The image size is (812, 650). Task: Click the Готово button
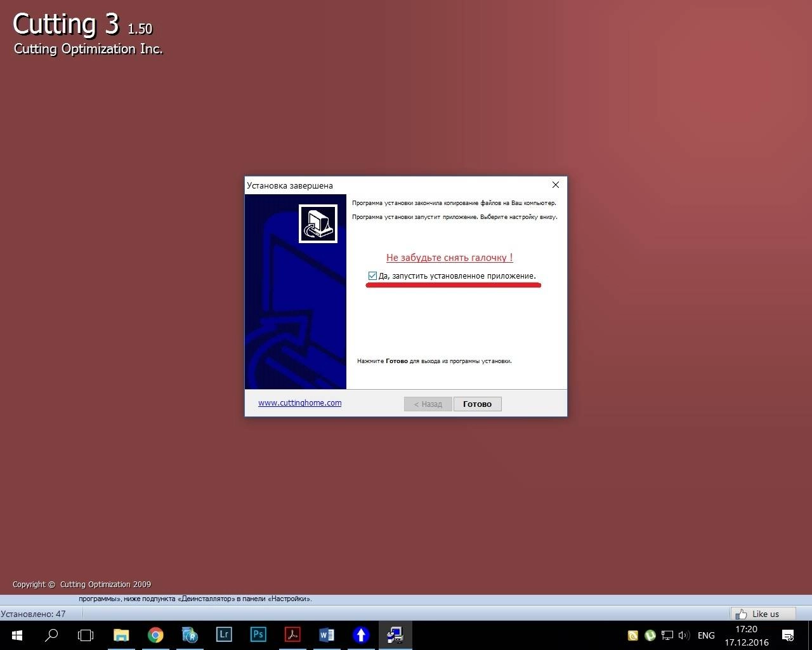(477, 404)
